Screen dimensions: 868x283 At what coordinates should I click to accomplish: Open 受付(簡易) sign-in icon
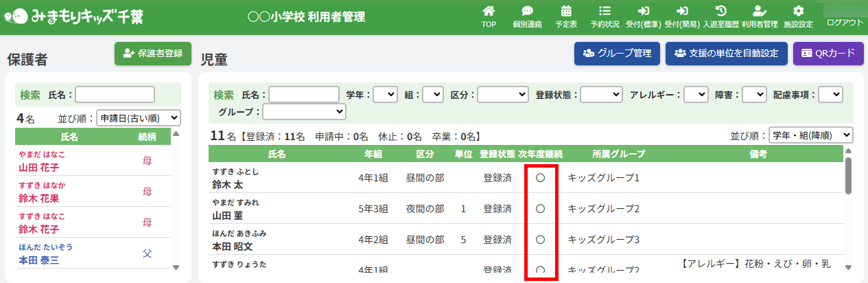pos(682,11)
